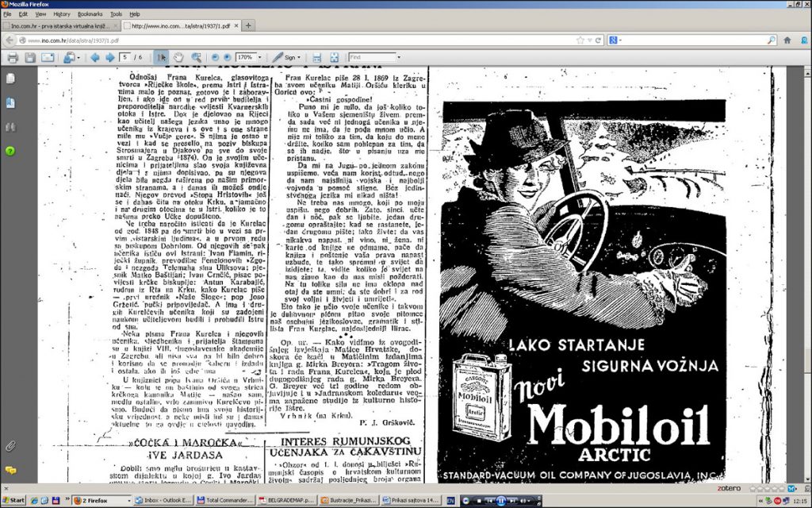Go to the previous PDF page
812x508 pixels.
94,57
